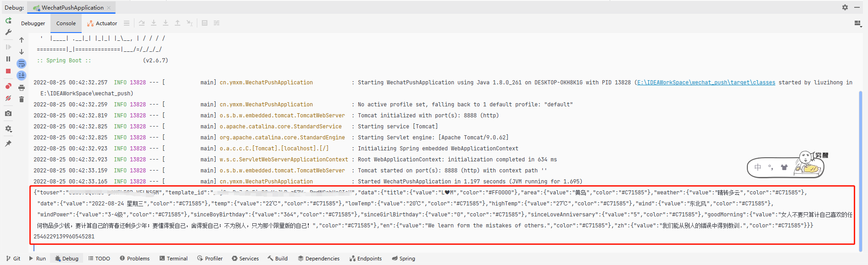Open the Spring tool window
The width and height of the screenshot is (868, 265).
point(403,259)
